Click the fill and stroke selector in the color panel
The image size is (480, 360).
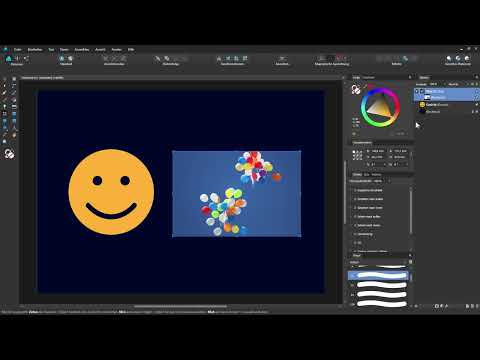[x=356, y=89]
